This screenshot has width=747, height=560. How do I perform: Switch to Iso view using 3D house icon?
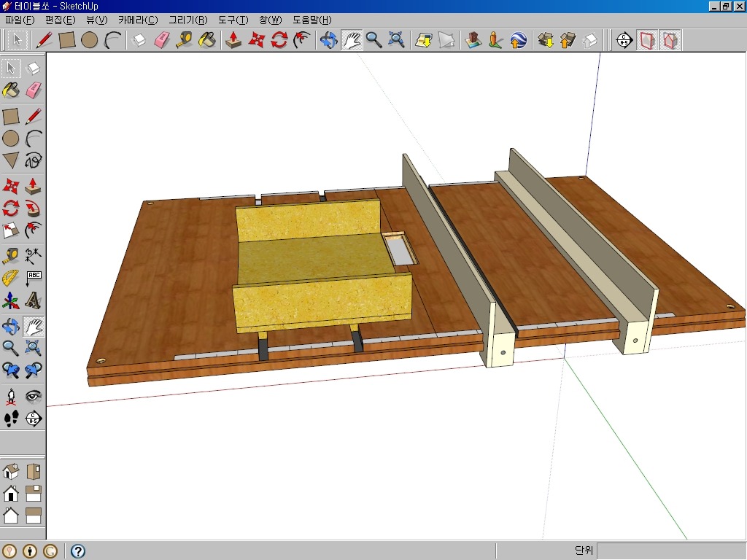point(11,472)
